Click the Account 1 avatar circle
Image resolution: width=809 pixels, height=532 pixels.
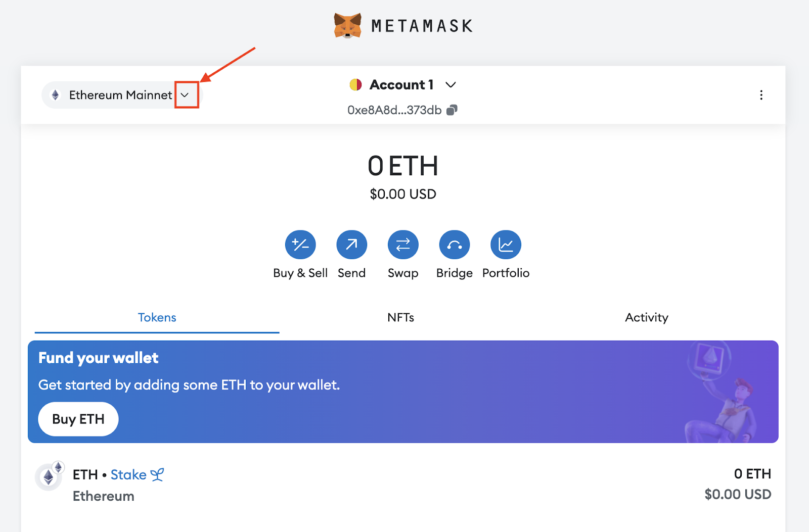tap(356, 84)
